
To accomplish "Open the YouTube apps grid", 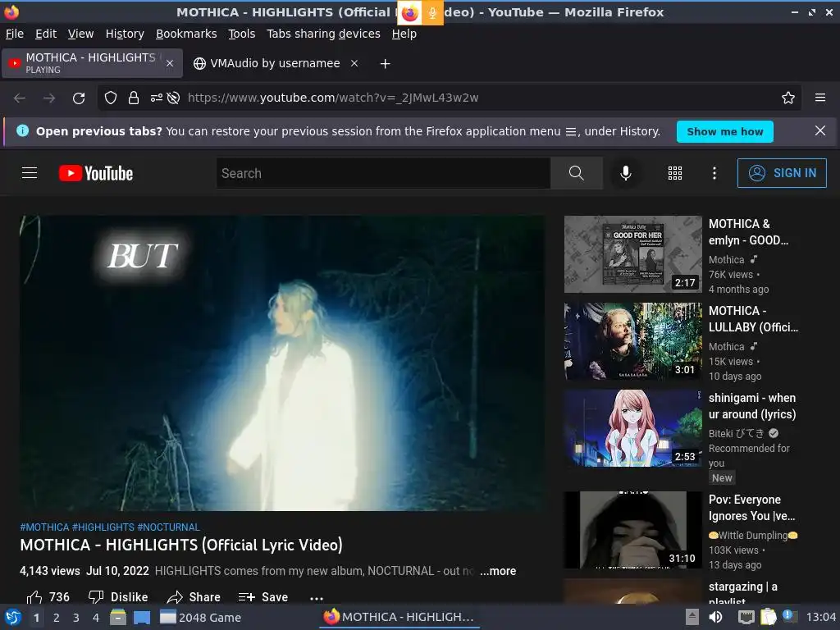I will (x=675, y=173).
